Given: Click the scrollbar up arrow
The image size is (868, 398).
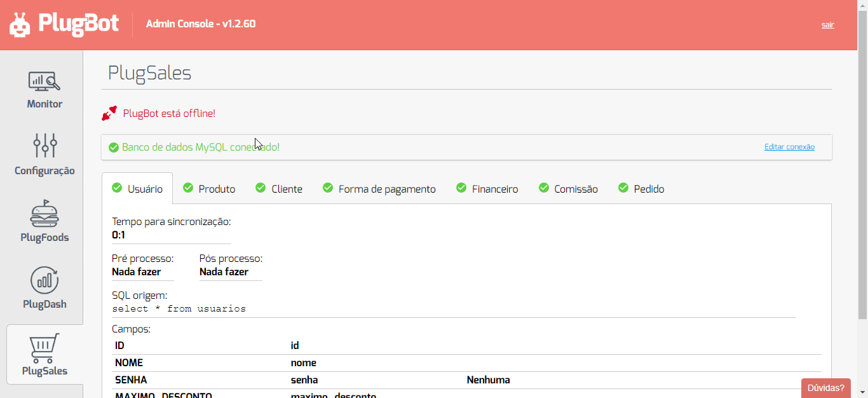Looking at the screenshot, I should point(862,5).
